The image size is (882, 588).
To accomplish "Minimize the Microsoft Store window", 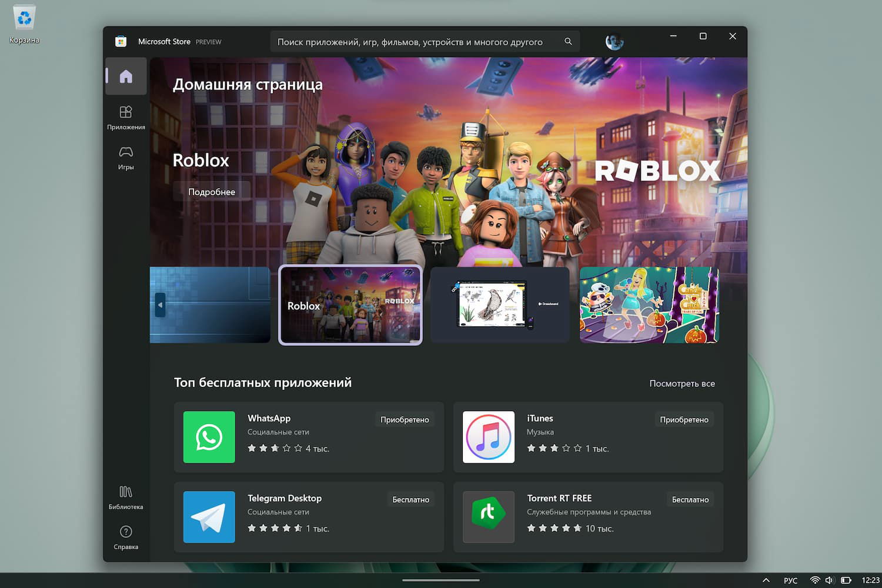I will coord(673,36).
